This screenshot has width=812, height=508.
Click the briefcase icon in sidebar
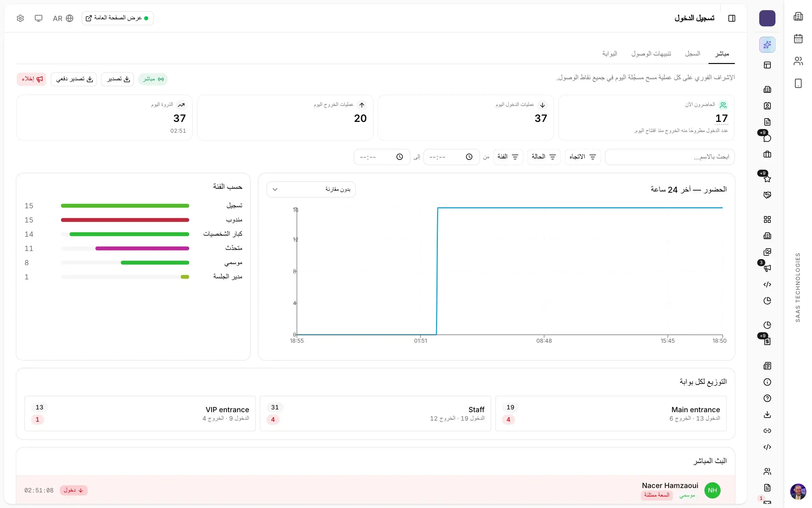tap(767, 154)
